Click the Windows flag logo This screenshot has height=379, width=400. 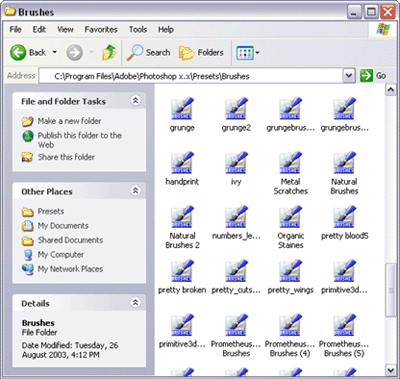click(383, 29)
